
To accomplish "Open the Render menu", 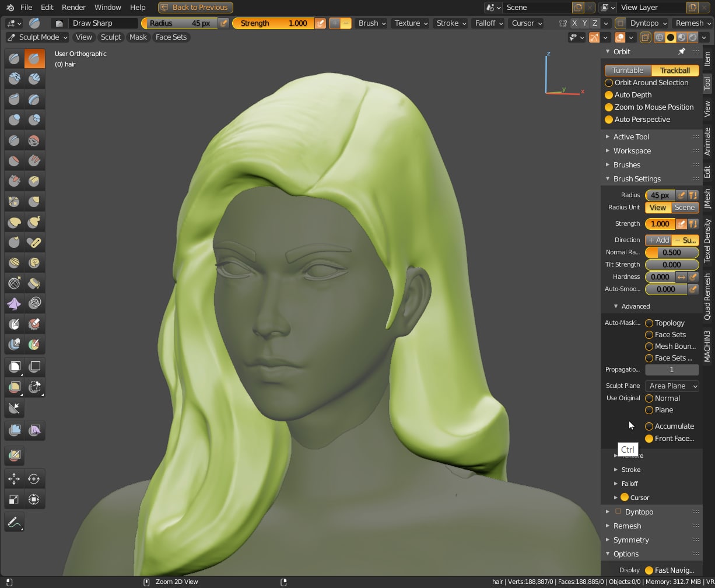I will point(73,7).
